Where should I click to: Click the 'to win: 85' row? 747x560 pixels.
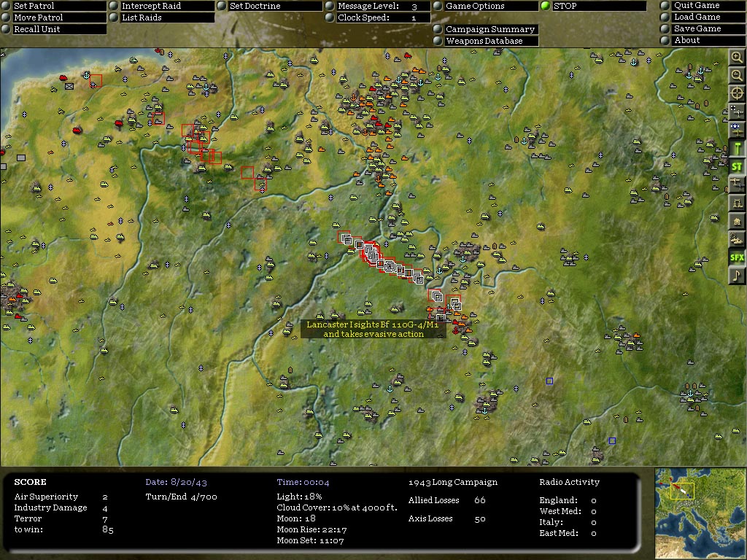coord(64,529)
